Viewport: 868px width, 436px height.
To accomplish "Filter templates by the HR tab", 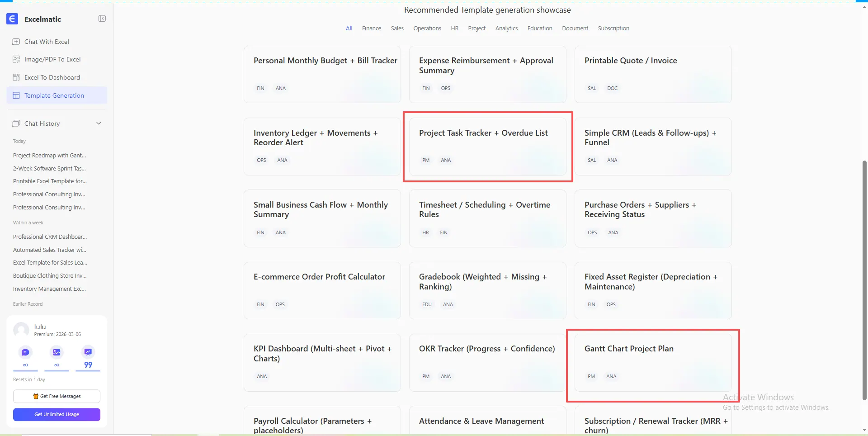I will tap(454, 28).
